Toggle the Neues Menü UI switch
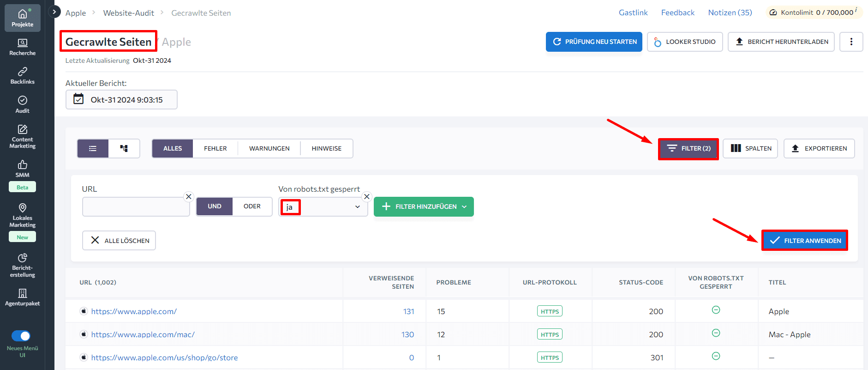Viewport: 868px width, 370px height. point(21,336)
